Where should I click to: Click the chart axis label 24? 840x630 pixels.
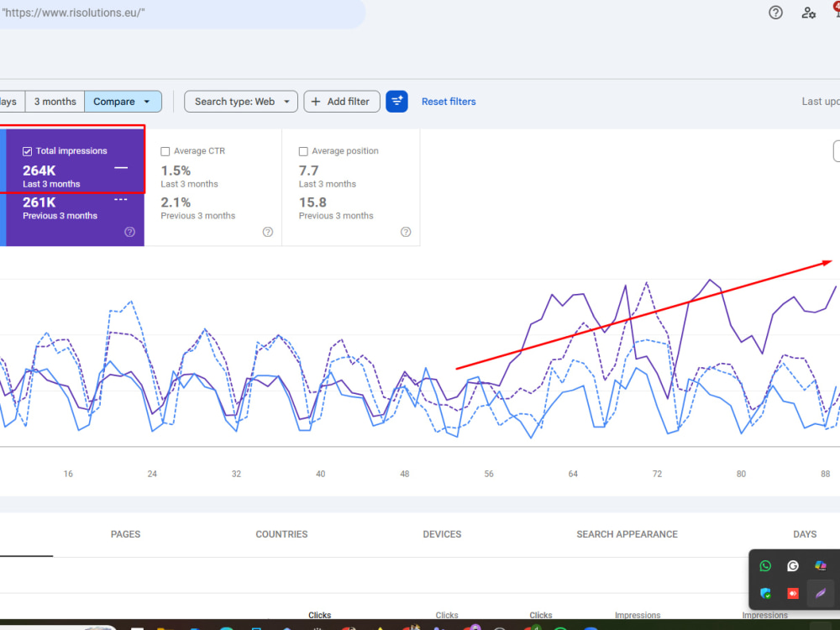(x=152, y=474)
